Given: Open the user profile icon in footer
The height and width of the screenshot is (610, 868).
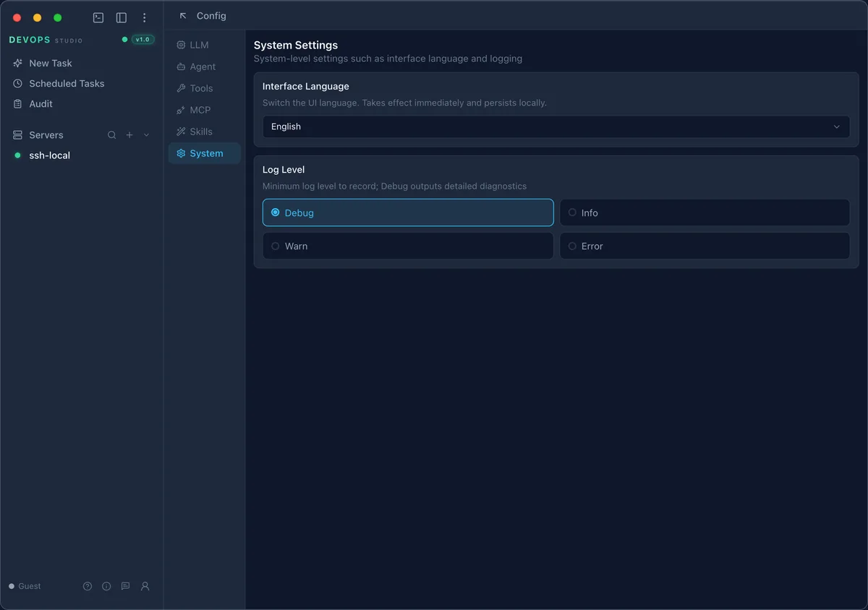Looking at the screenshot, I should click(145, 586).
